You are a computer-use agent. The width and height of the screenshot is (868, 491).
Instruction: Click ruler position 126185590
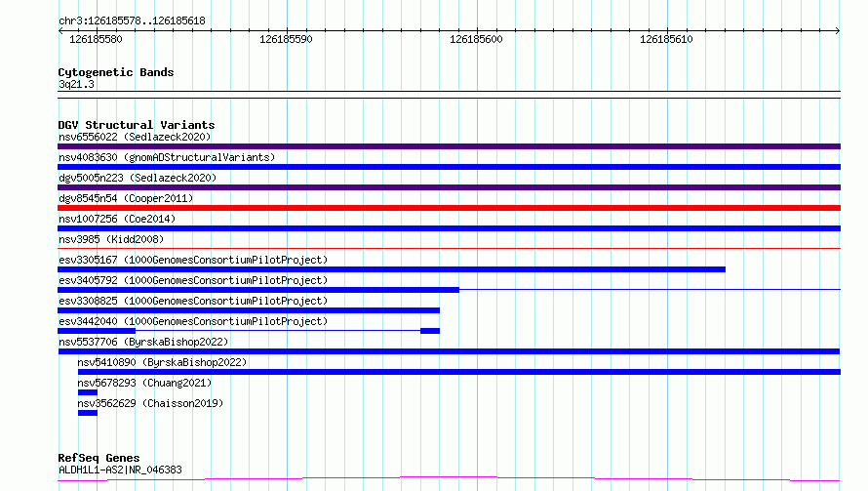286,39
